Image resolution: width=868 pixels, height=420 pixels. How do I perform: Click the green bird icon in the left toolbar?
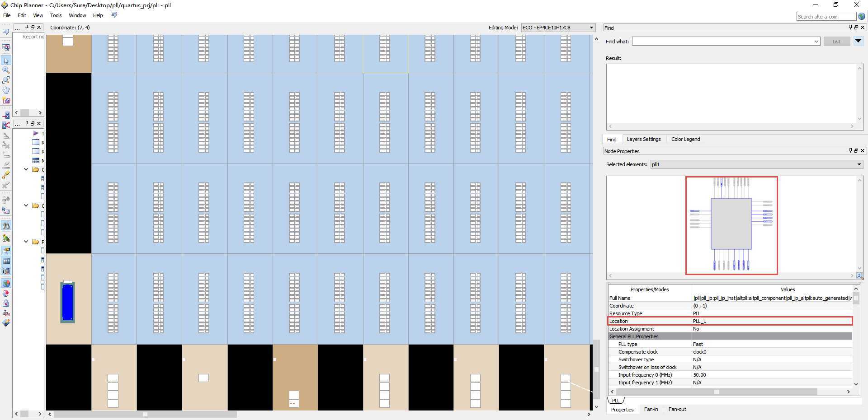(6, 238)
